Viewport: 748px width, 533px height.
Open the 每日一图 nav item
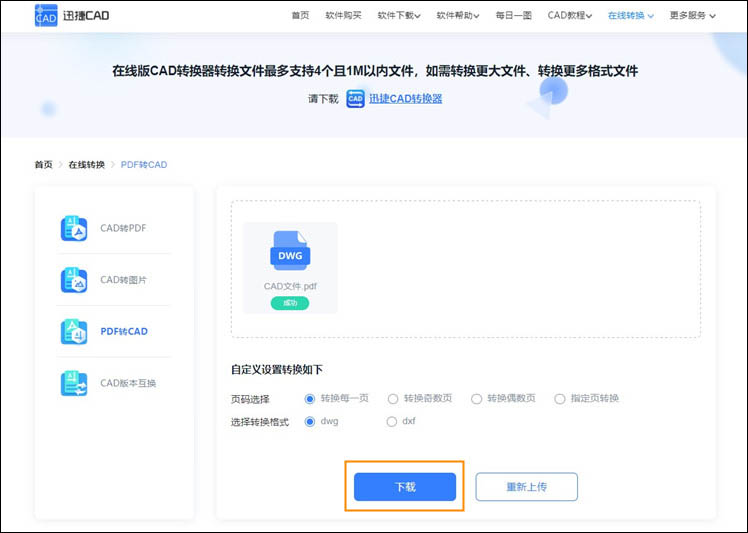click(x=514, y=16)
